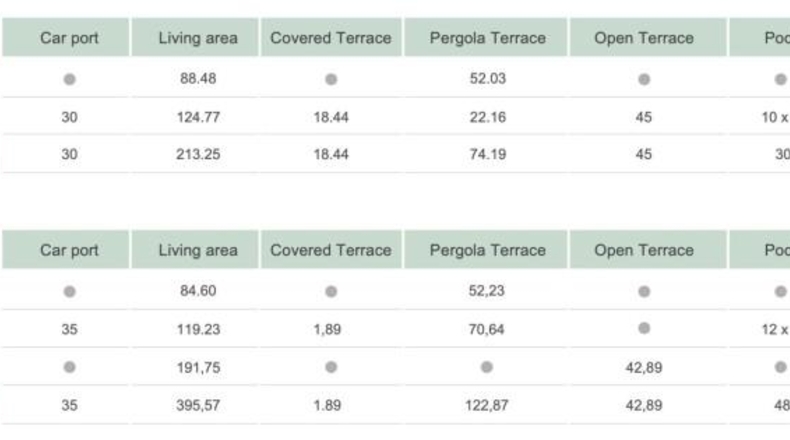Select Open Terrace header in bottom table
The image size is (790, 440).
[x=644, y=250]
